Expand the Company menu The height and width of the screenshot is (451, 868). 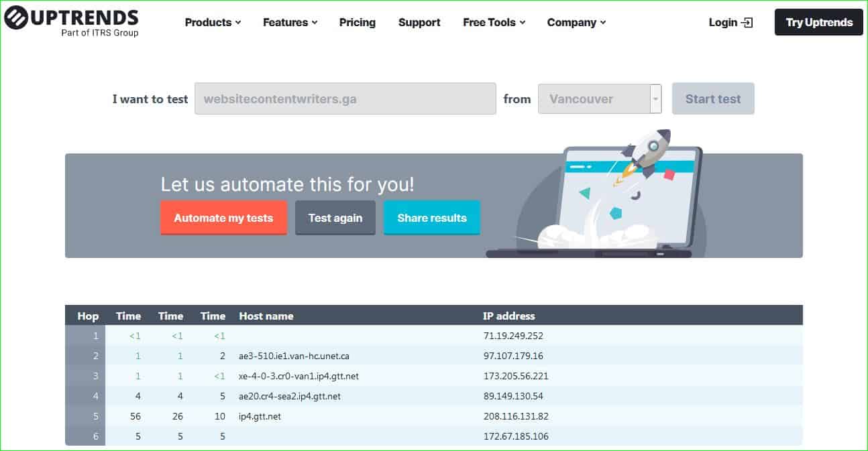576,22
